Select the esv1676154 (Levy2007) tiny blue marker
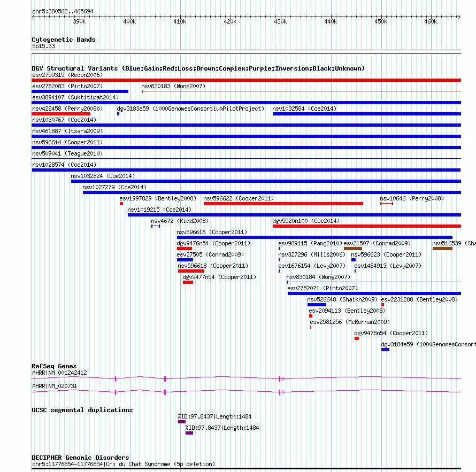Screen dimensions: 476x472 [279, 271]
